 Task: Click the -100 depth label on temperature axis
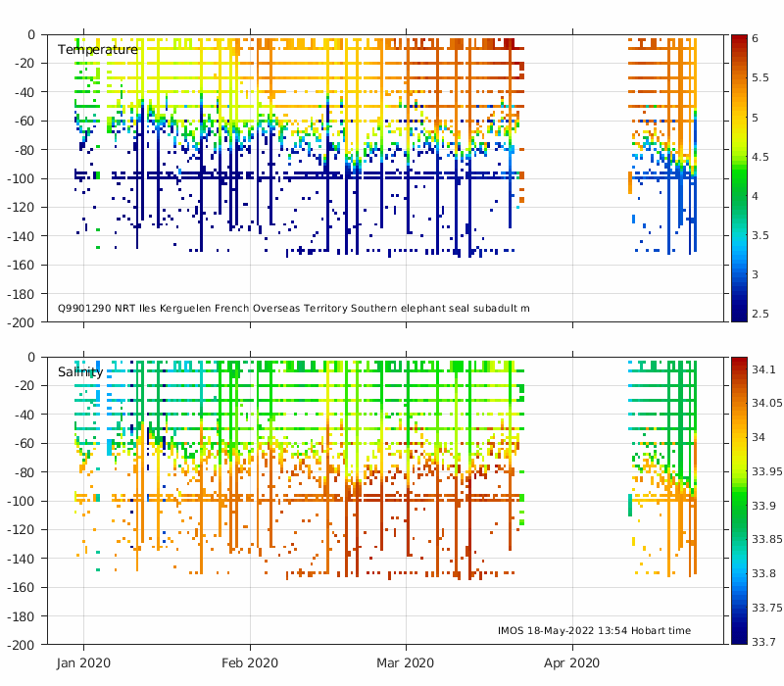(21, 178)
